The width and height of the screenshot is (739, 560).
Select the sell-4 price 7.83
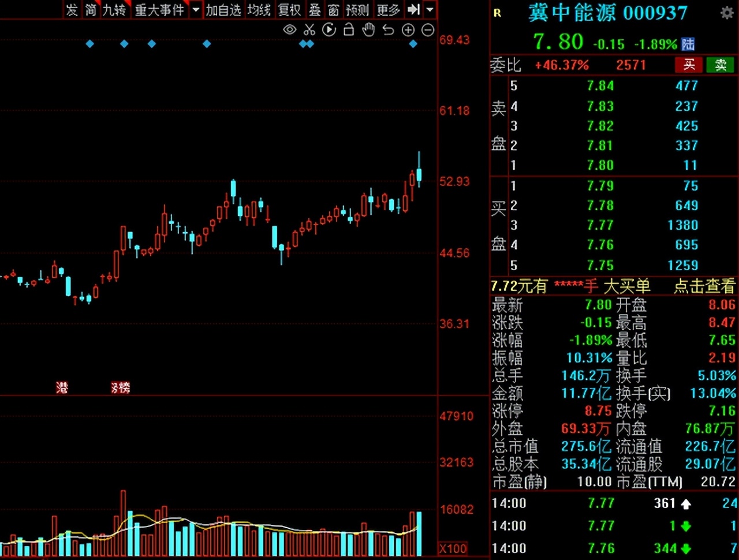[600, 106]
